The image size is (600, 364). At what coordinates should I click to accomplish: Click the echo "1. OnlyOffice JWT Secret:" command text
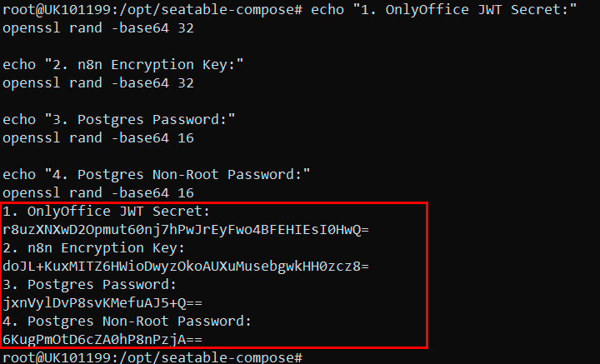pos(443,9)
